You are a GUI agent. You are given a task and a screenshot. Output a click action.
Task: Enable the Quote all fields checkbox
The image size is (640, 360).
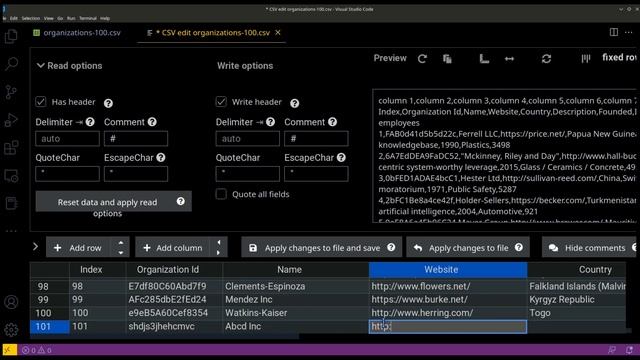(221, 194)
